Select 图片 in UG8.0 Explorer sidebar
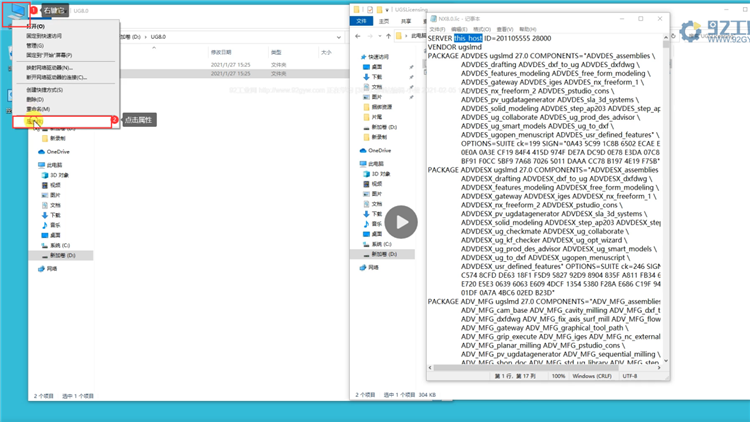750x422 pixels. pos(51,195)
